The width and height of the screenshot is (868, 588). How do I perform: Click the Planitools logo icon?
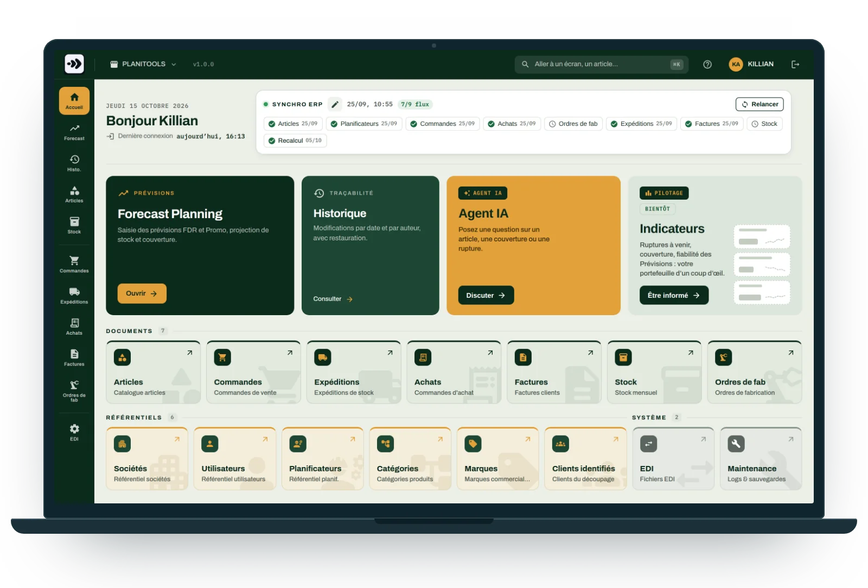pyautogui.click(x=74, y=64)
